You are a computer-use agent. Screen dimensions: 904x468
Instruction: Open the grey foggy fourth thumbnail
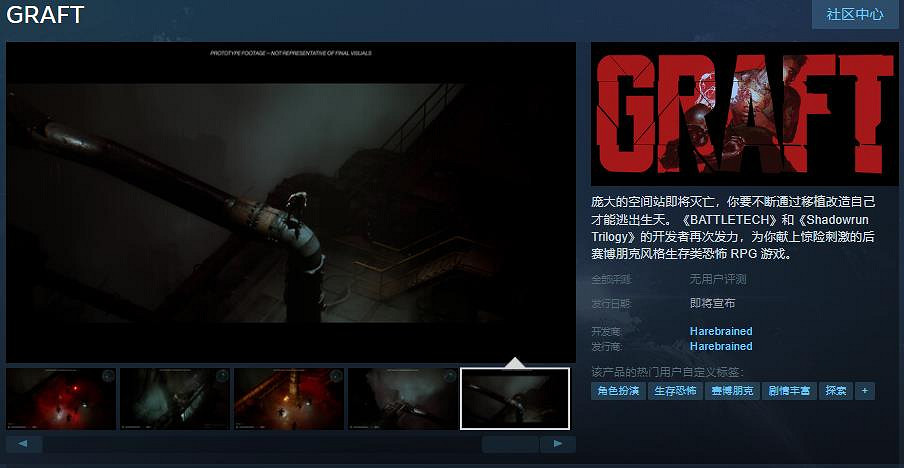tap(402, 399)
